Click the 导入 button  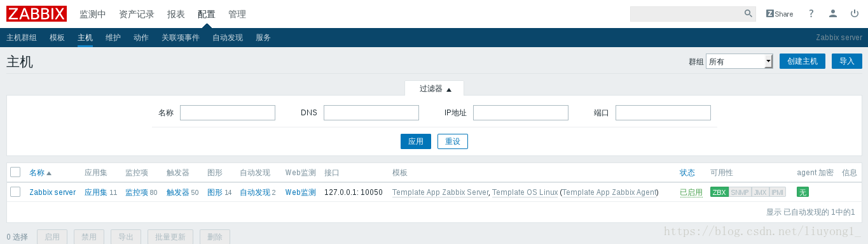[847, 61]
